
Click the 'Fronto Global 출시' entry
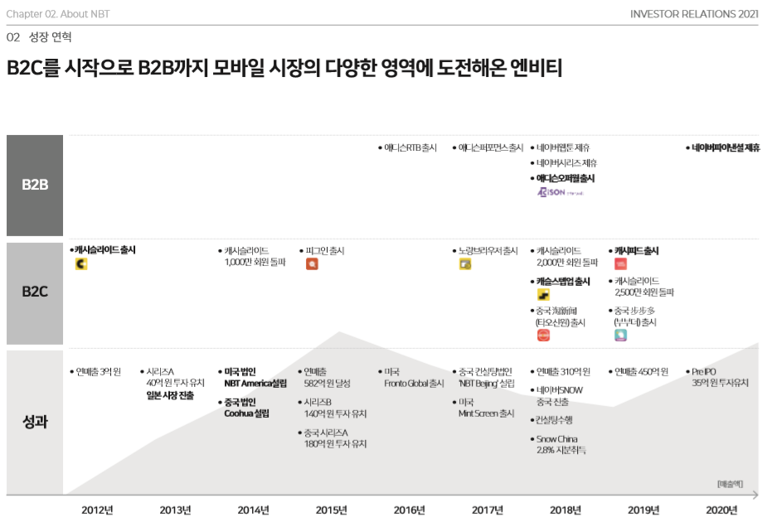click(x=414, y=384)
